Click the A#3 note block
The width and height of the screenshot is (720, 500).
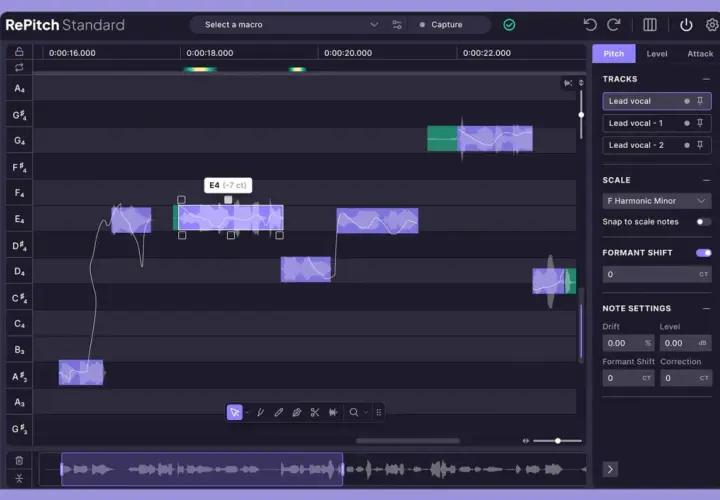[x=81, y=372]
